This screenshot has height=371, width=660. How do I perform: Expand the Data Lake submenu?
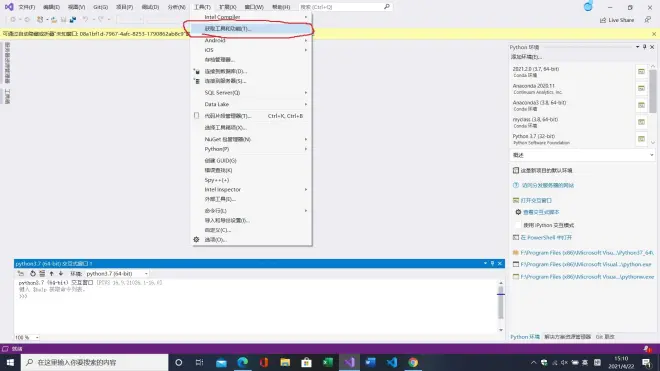tap(252, 104)
